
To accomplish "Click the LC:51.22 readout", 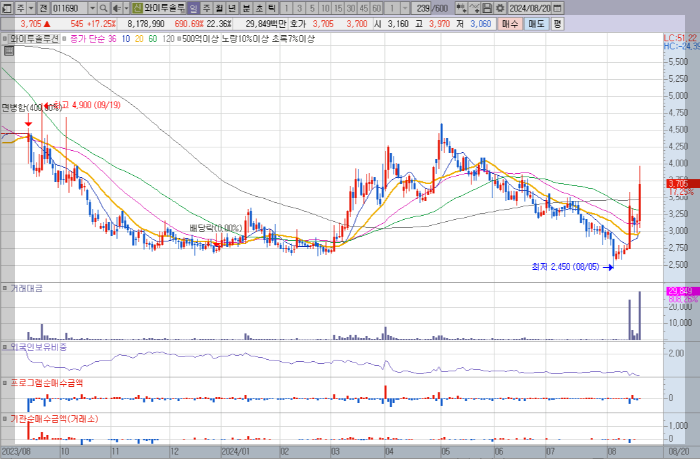I will tap(680, 38).
